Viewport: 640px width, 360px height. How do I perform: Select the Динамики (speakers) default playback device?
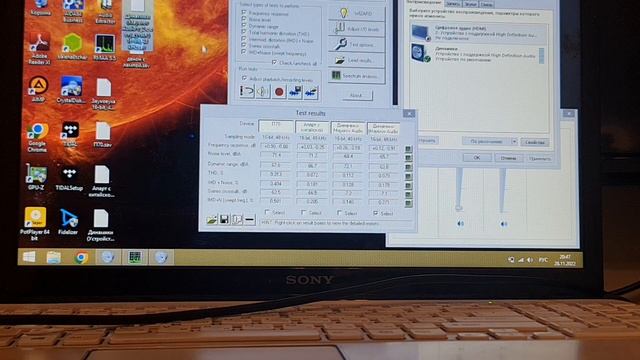[x=478, y=54]
